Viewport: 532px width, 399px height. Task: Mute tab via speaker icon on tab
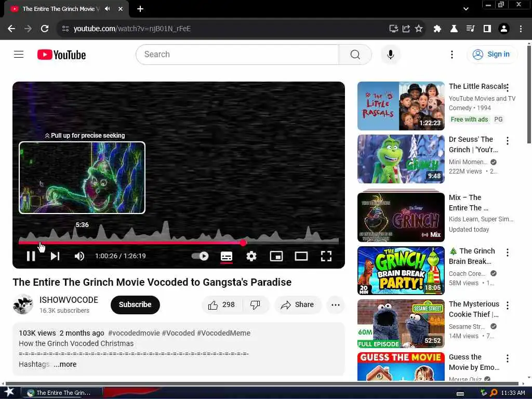(x=108, y=9)
